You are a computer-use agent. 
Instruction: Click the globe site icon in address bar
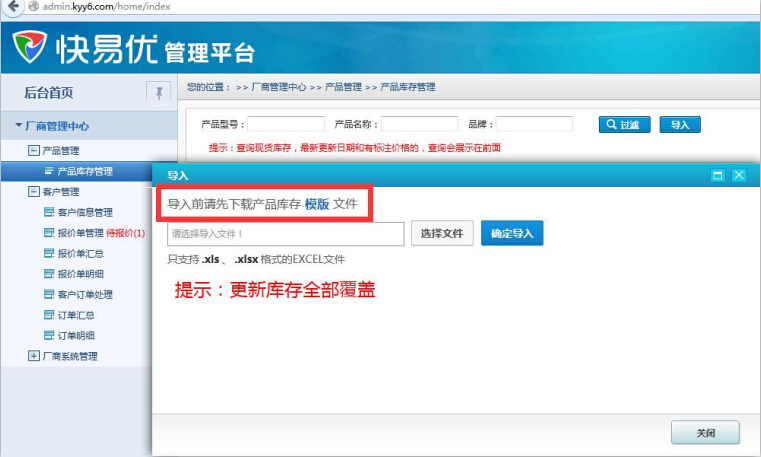point(33,6)
